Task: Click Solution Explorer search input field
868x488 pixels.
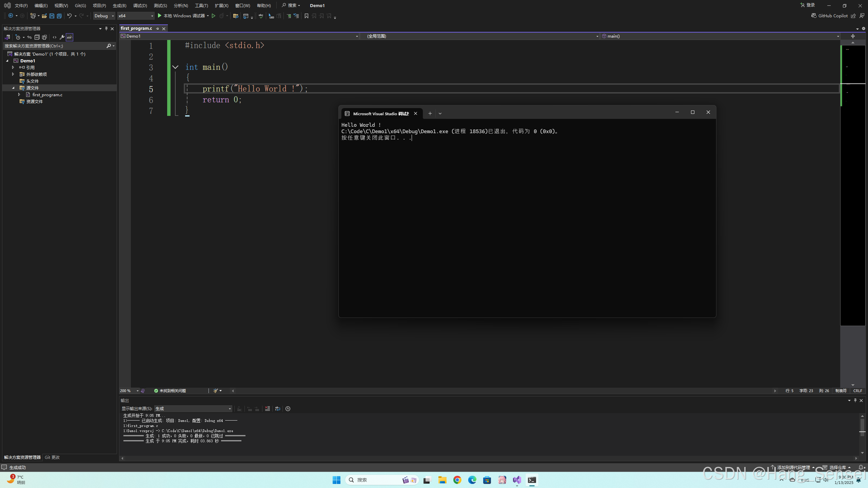Action: (x=54, y=46)
